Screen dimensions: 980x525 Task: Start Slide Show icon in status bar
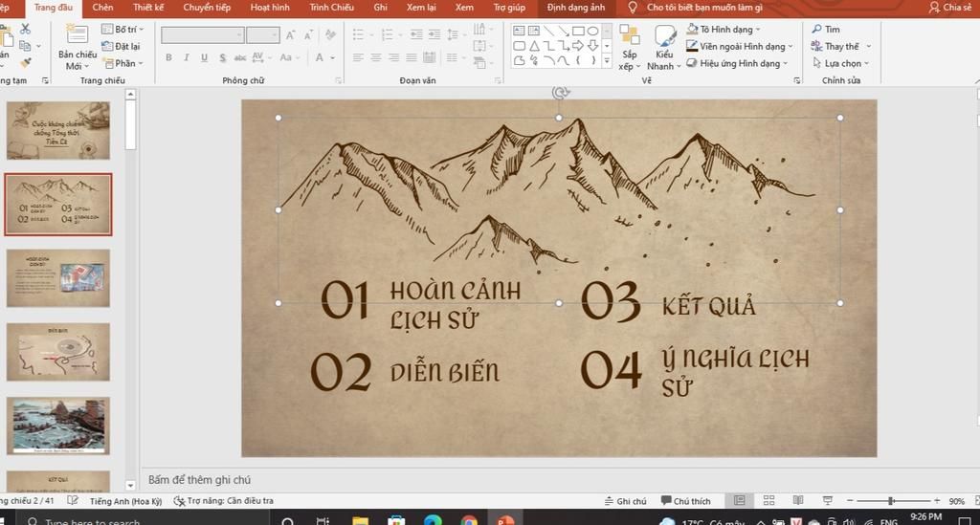click(x=828, y=501)
